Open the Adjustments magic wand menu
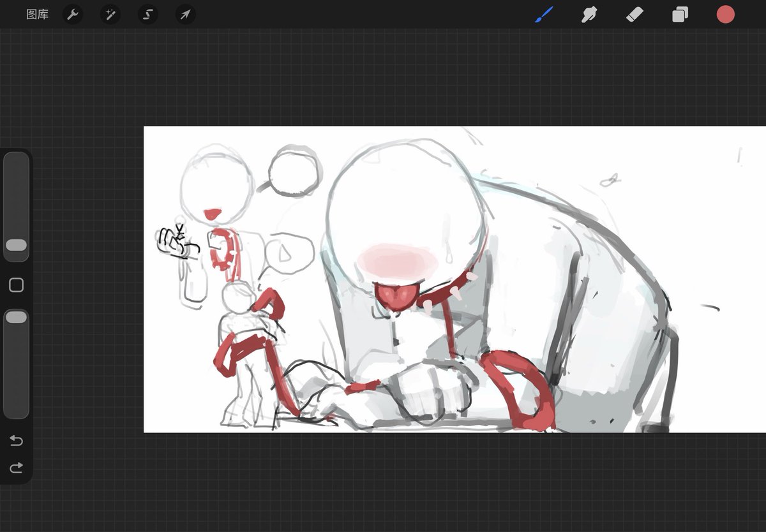 (x=110, y=14)
